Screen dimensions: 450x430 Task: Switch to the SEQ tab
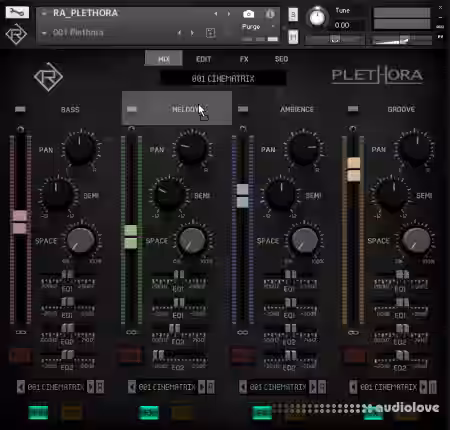click(282, 59)
